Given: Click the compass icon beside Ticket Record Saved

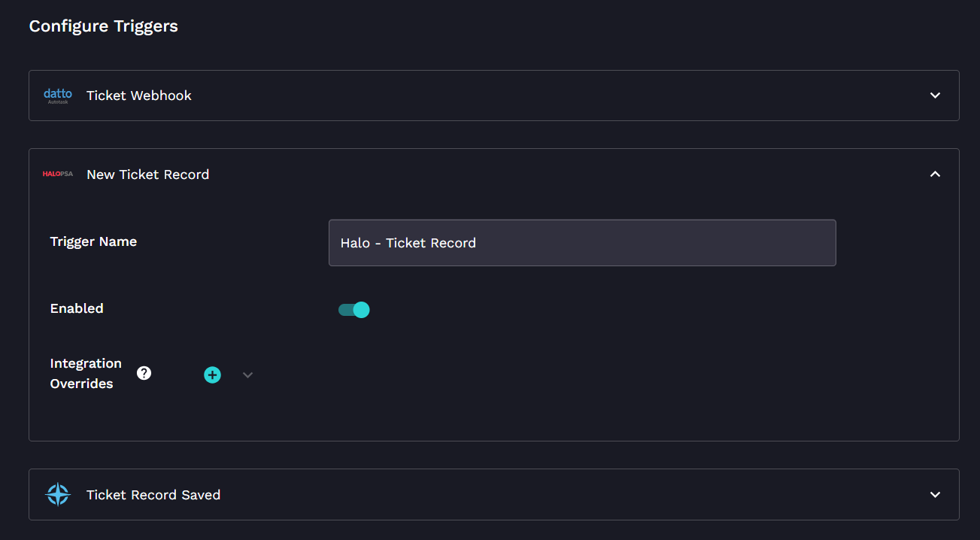Looking at the screenshot, I should pos(58,494).
